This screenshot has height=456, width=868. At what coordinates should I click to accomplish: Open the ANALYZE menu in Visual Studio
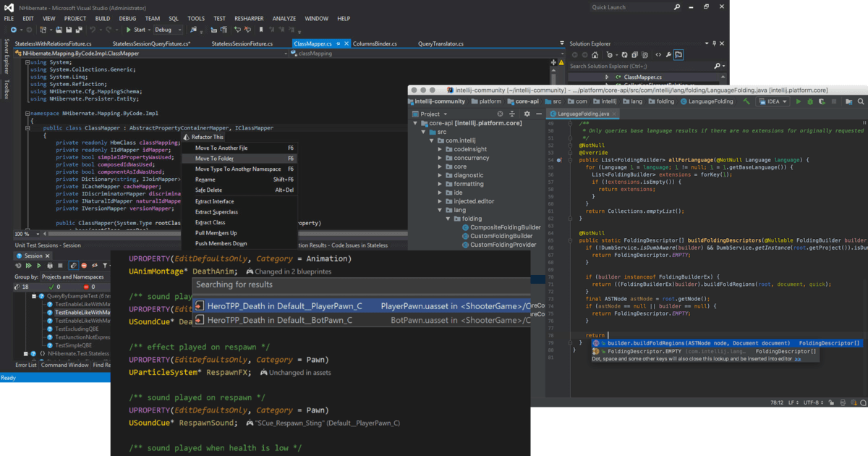[x=284, y=18]
